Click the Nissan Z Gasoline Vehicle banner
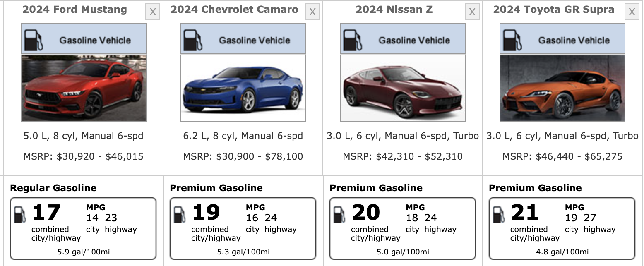 pos(414,40)
